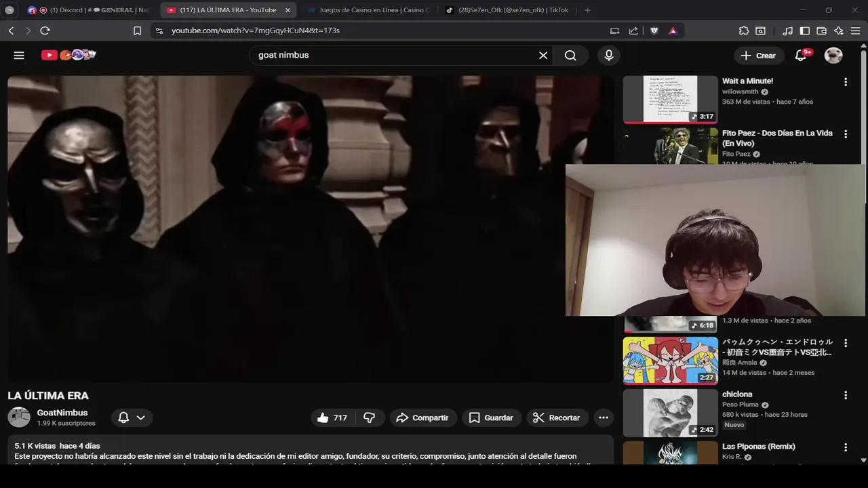Open the Leo AI sparkle icon
This screenshot has height=488, width=868.
click(839, 30)
